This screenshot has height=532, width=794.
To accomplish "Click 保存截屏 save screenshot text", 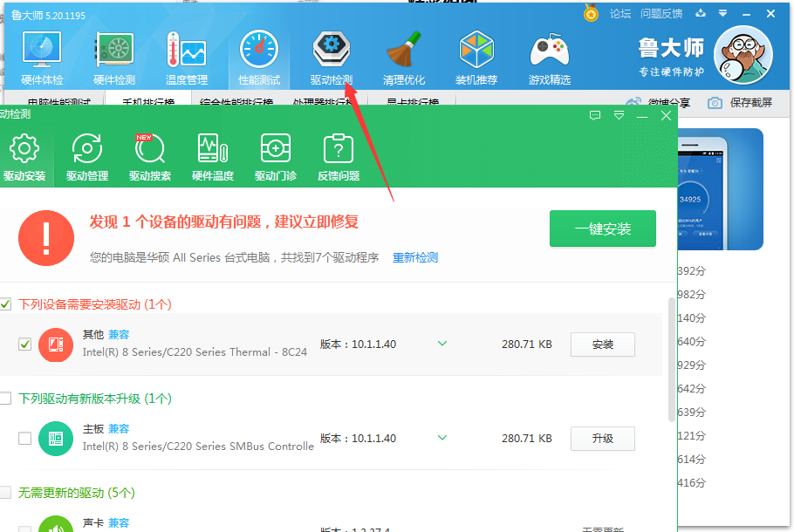I will click(x=751, y=103).
